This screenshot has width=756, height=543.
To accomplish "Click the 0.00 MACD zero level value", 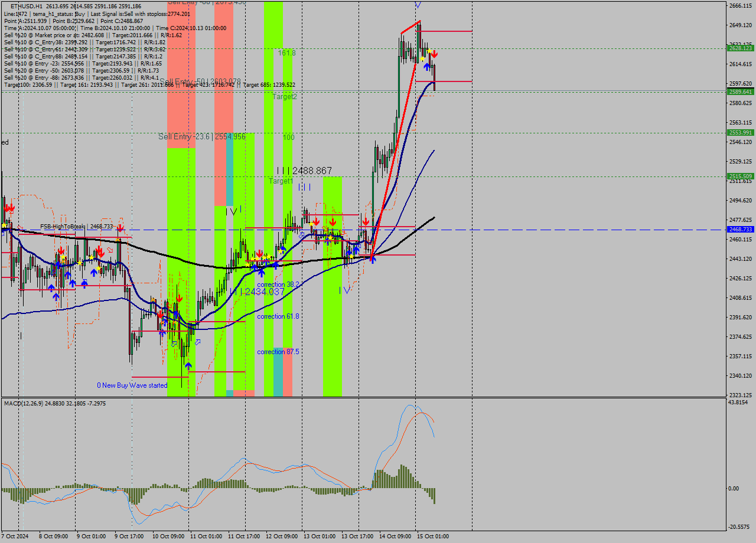I will point(735,488).
